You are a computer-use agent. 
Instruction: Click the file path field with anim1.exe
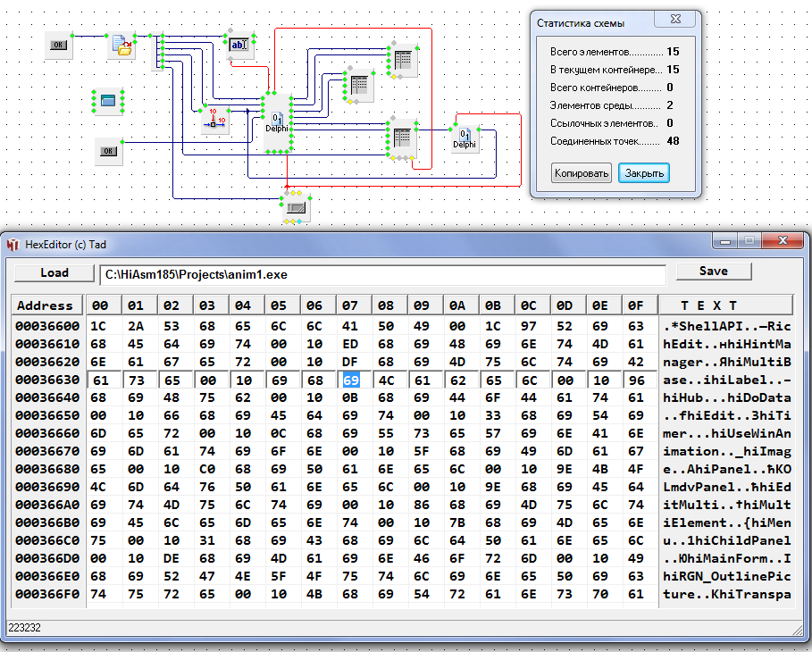coord(381,273)
